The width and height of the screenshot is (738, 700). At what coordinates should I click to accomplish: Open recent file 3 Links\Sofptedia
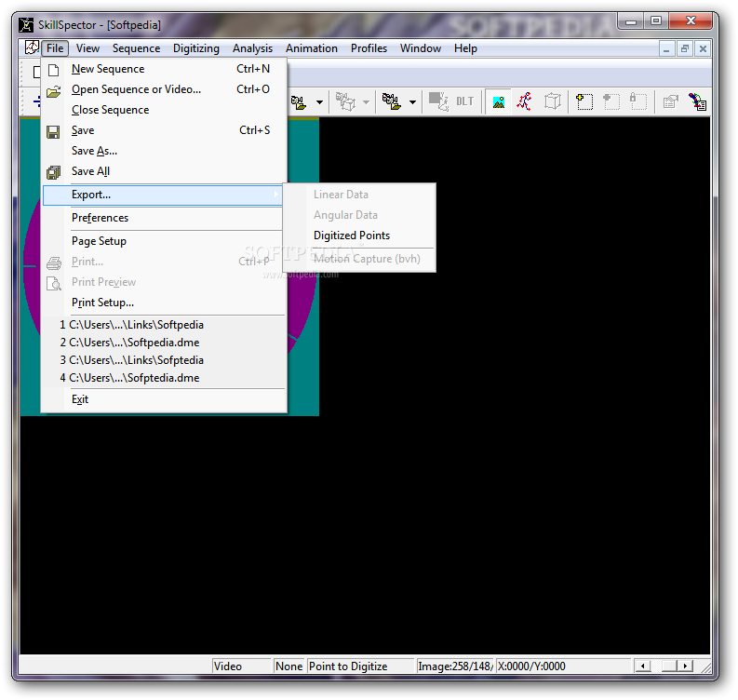click(x=164, y=360)
